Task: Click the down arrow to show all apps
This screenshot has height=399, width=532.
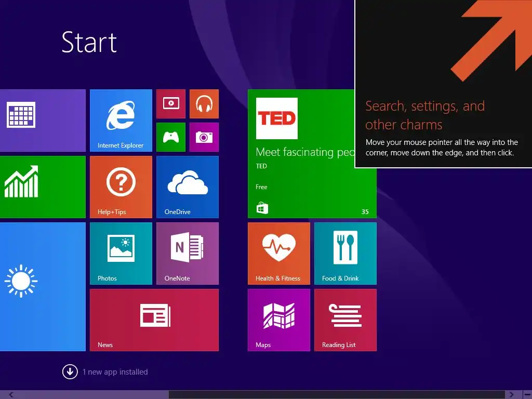Action: click(x=70, y=371)
